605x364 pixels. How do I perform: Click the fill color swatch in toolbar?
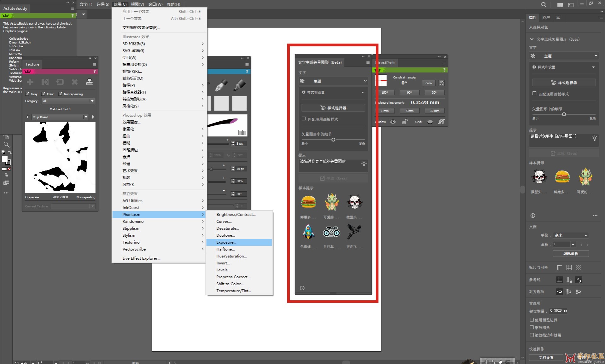(5, 159)
